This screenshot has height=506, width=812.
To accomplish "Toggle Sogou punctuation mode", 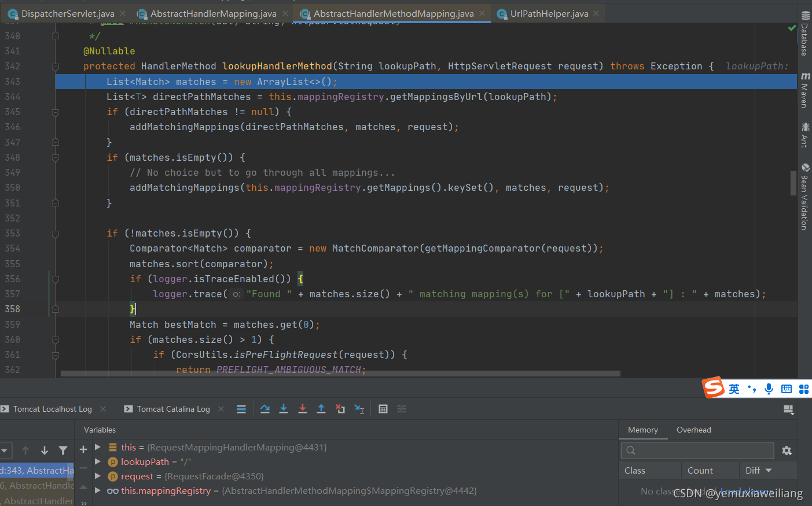I will tap(752, 389).
